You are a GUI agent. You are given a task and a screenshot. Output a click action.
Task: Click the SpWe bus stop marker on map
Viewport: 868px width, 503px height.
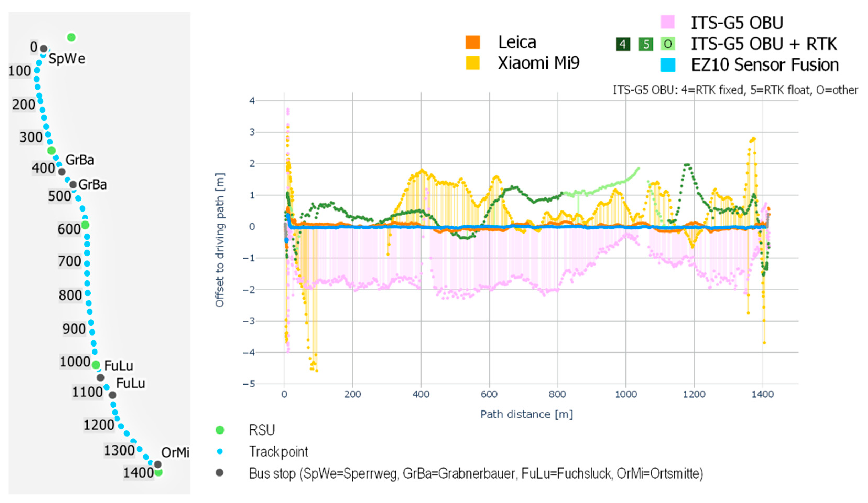click(x=44, y=49)
